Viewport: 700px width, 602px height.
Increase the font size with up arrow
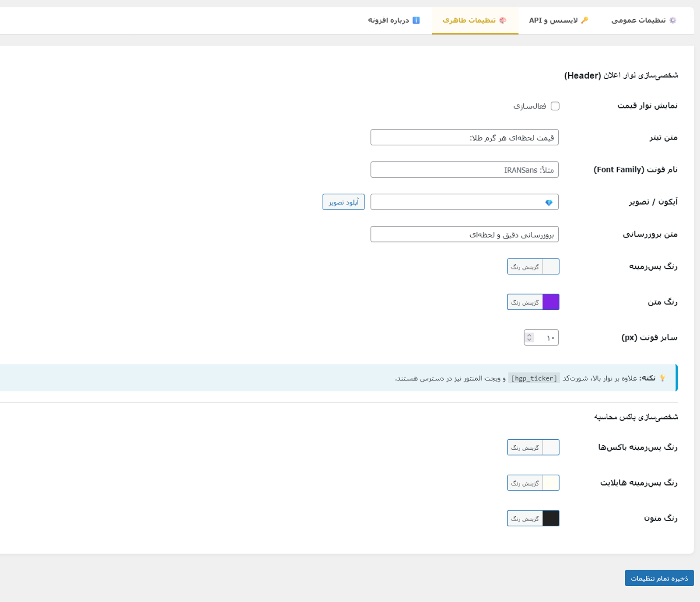click(529, 335)
